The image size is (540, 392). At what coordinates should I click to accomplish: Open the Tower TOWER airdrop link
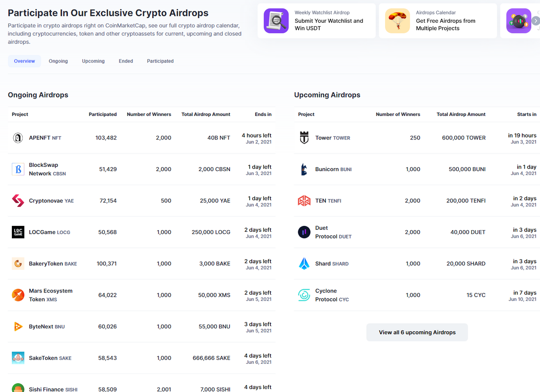333,138
